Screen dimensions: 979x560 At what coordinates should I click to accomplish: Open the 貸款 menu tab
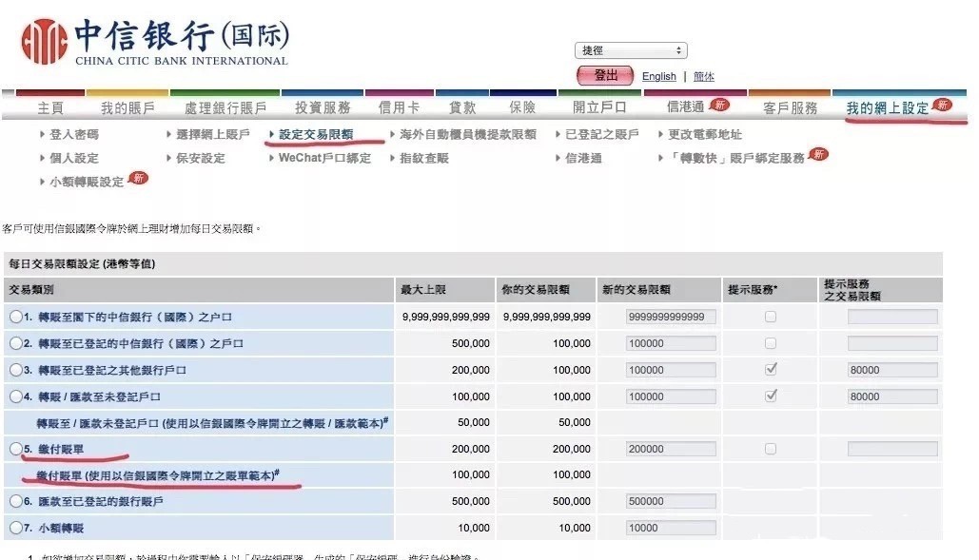click(462, 107)
